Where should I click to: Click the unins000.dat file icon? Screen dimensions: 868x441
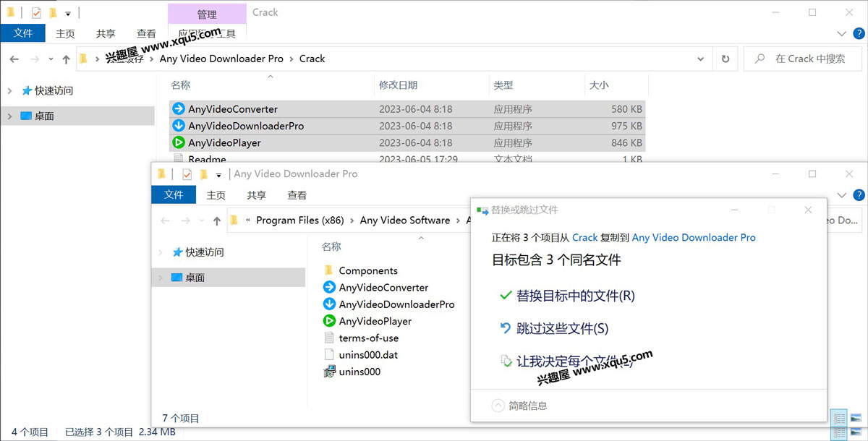pos(328,354)
